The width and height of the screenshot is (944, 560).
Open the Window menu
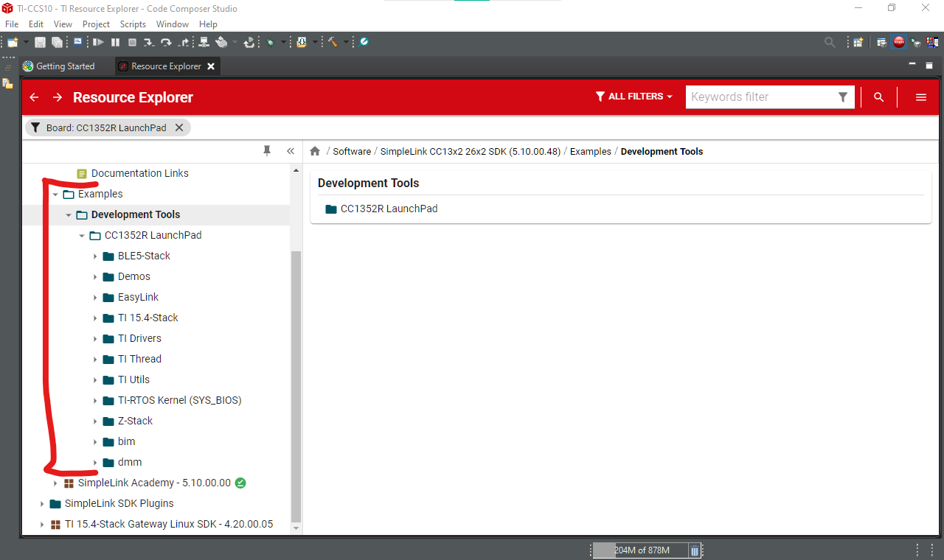click(173, 24)
